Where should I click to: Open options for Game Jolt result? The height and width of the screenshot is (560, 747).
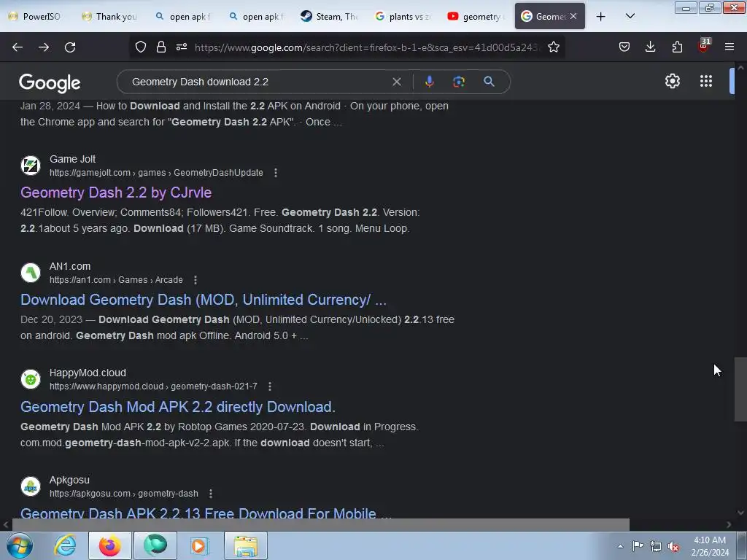pyautogui.click(x=275, y=173)
